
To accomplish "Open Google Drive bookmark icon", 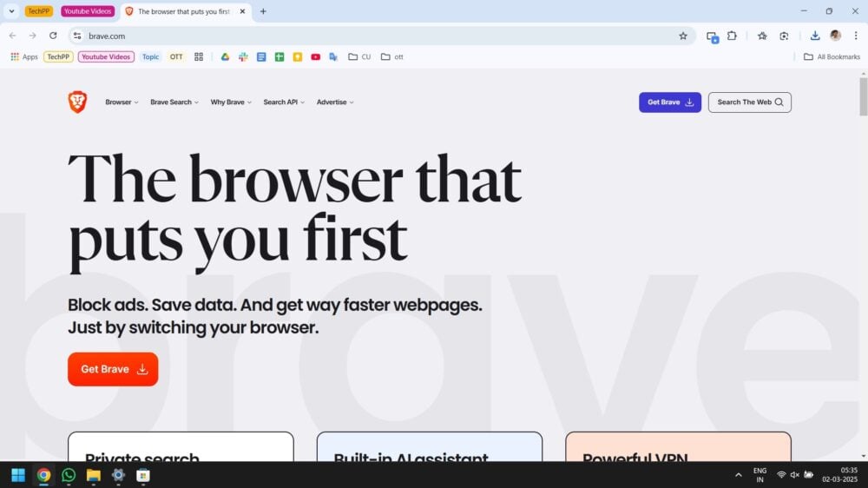I will pos(226,57).
